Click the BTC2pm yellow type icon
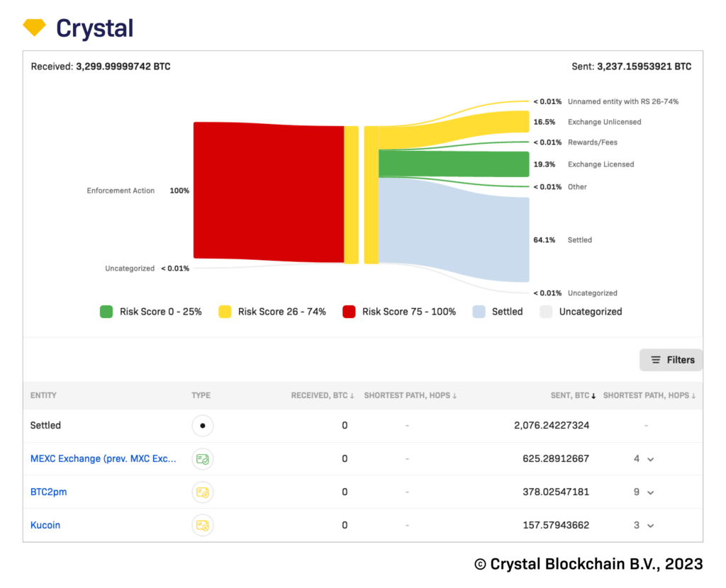This screenshot has width=726, height=588. coord(202,492)
